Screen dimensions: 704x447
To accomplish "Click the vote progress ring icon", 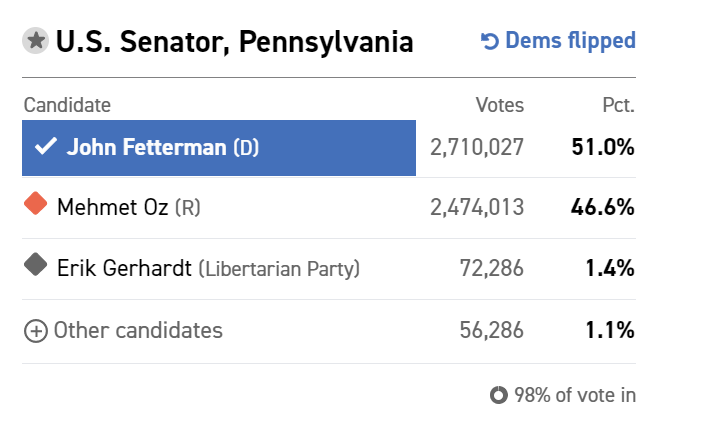I will 499,395.
